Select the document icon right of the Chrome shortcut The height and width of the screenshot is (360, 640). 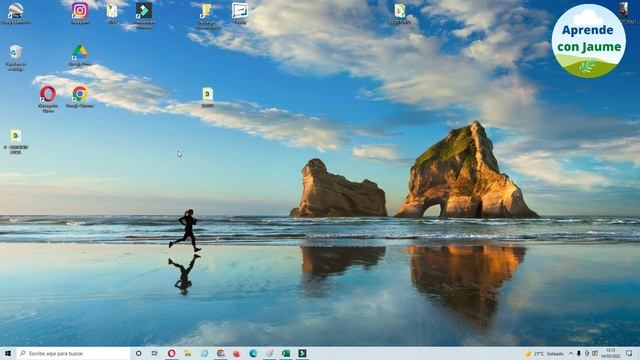[x=207, y=97]
